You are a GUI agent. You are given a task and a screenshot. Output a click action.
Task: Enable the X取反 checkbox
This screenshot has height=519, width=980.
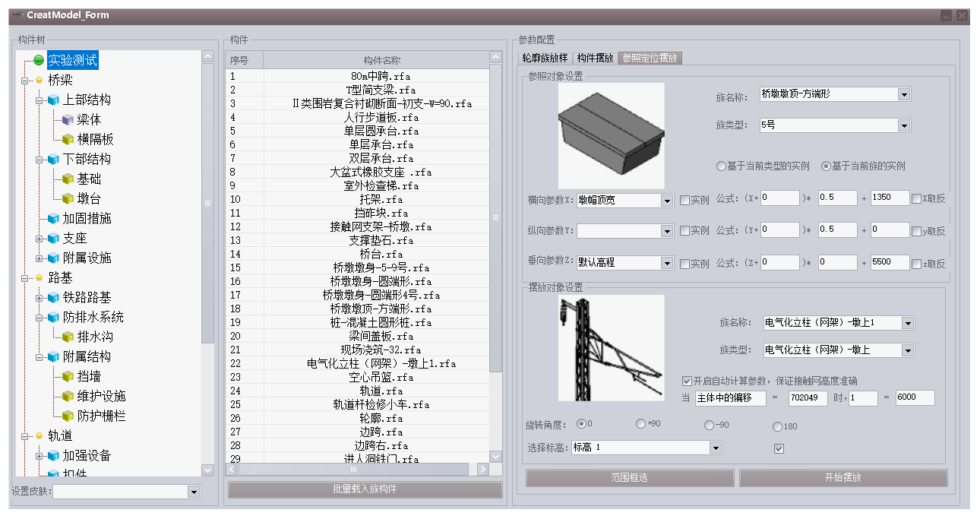pyautogui.click(x=916, y=199)
